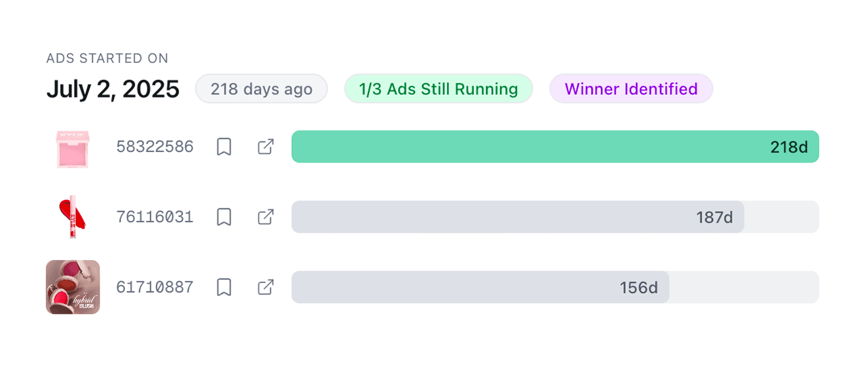Image resolution: width=868 pixels, height=365 pixels.
Task: Click the red lip gloss thumbnail
Action: 73,217
